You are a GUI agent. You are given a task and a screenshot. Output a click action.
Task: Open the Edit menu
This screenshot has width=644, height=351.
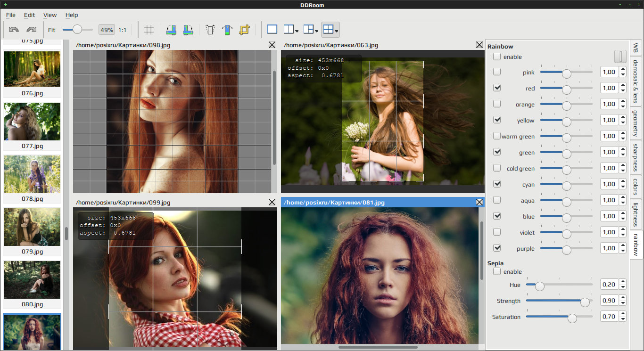[29, 15]
